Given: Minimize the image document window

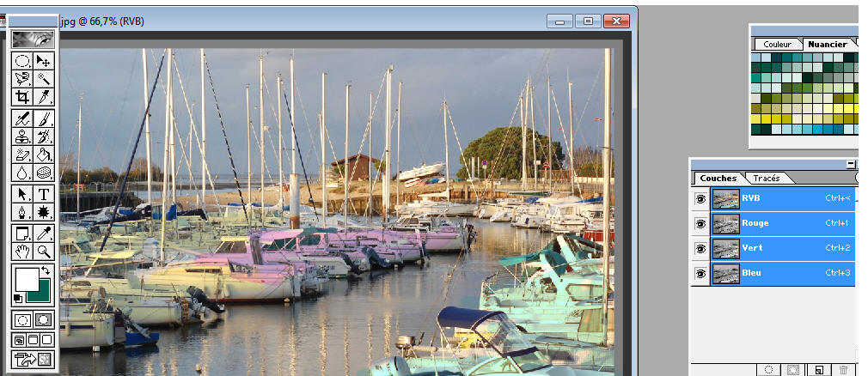Looking at the screenshot, I should coord(559,21).
